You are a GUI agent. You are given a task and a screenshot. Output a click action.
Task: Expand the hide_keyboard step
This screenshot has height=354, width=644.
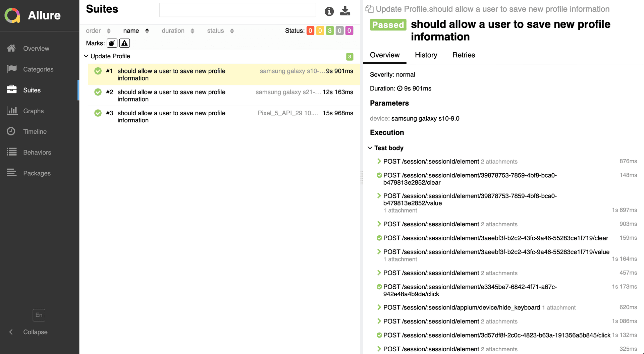click(x=379, y=307)
